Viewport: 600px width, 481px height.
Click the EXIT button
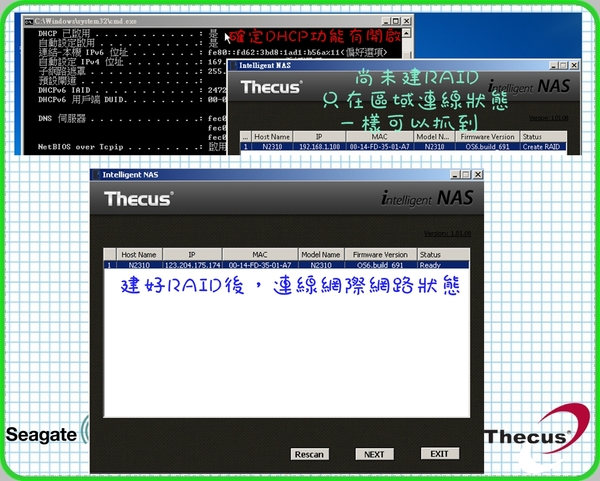pyautogui.click(x=440, y=454)
